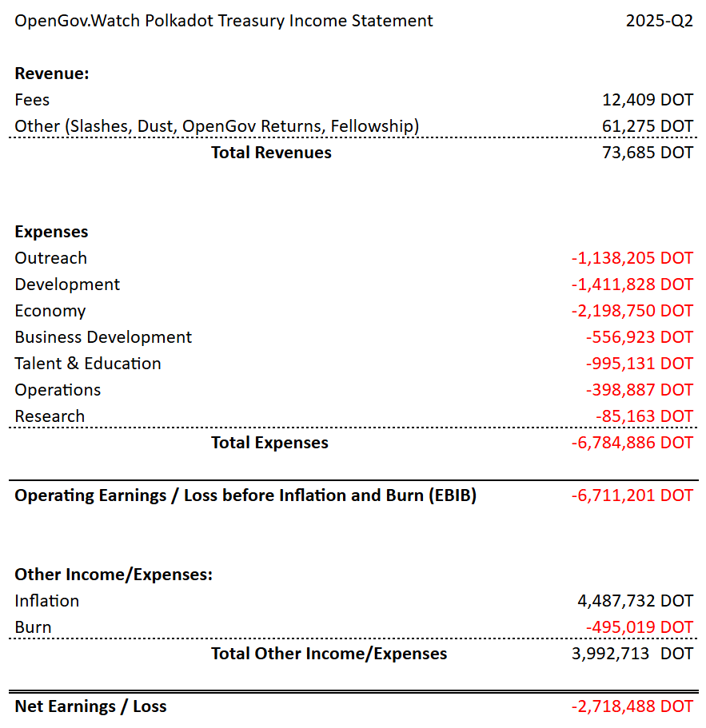Select the Research amount -85,163 DOT
The image size is (706, 728).
[x=644, y=416]
